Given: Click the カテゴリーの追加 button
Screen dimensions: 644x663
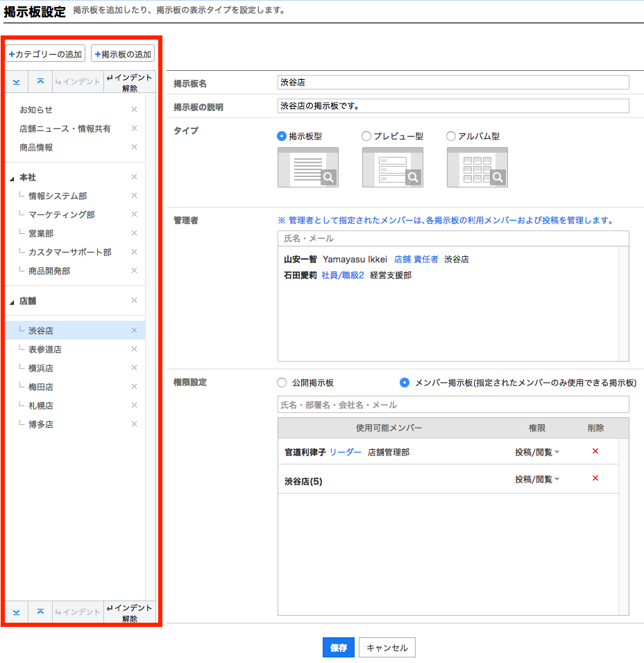Looking at the screenshot, I should pos(46,54).
